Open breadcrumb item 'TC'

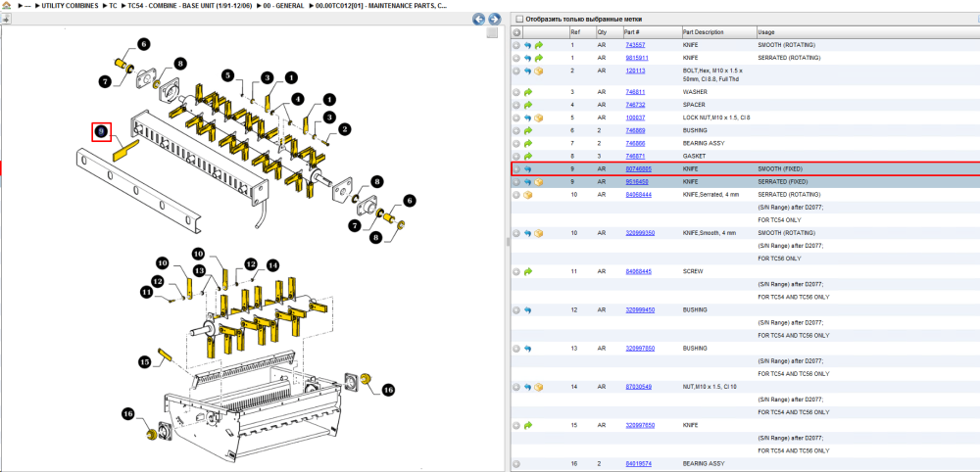tap(113, 6)
